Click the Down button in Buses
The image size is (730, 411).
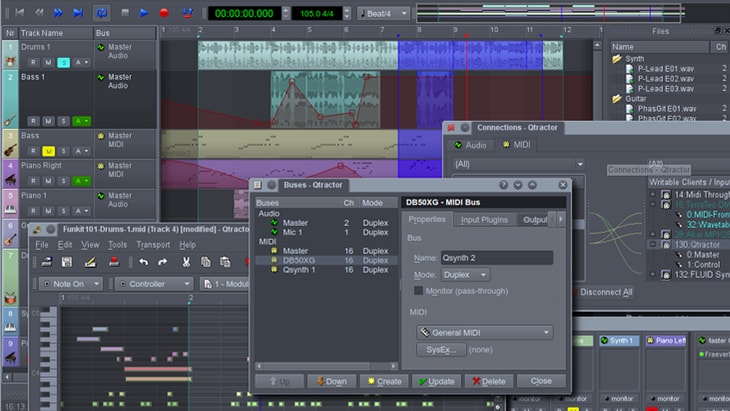pyautogui.click(x=331, y=381)
